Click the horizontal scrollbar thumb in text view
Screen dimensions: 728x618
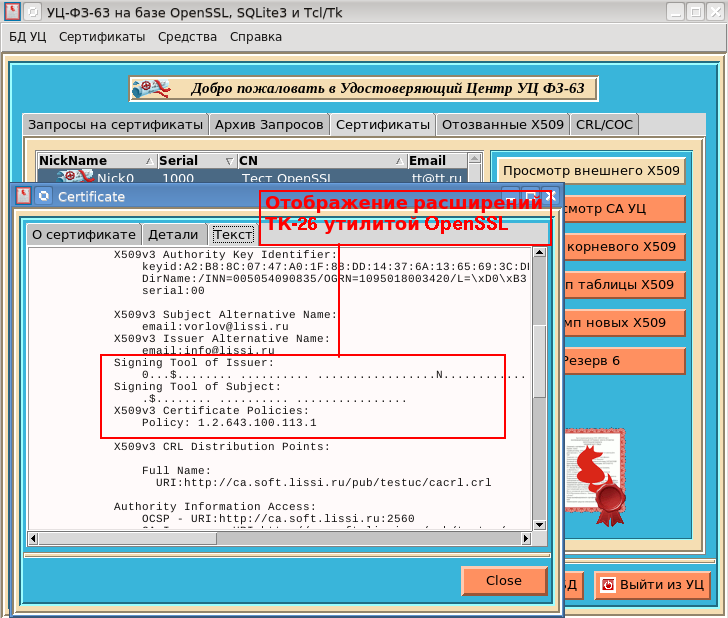click(128, 539)
